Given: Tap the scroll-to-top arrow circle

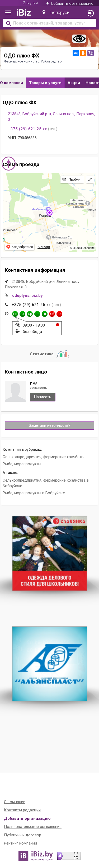Looking at the screenshot, I should [x=9, y=163].
